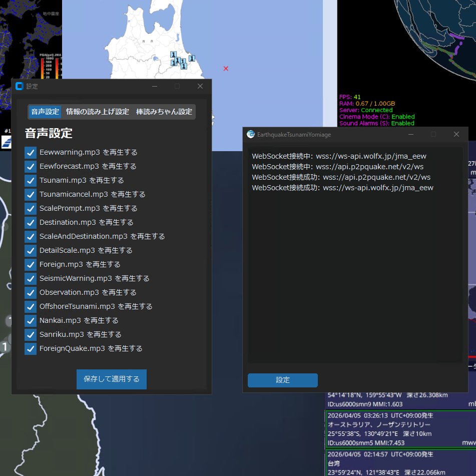
Task: Toggle Foreign.mp3 playback checkbox
Action: click(31, 264)
